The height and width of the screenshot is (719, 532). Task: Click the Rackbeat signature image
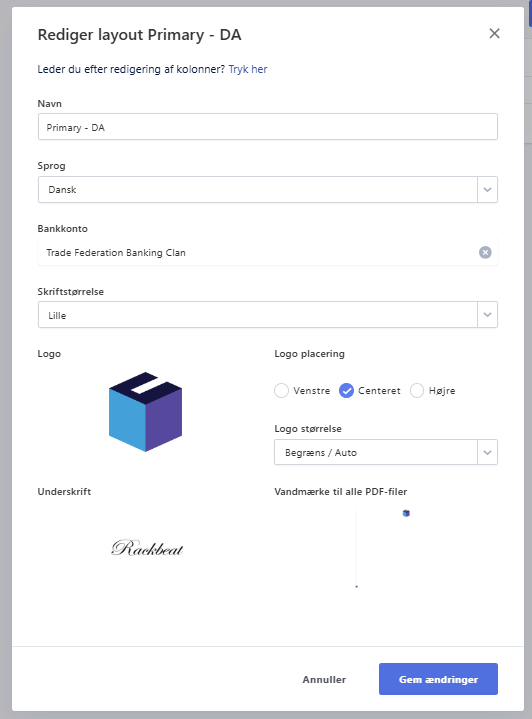point(147,548)
